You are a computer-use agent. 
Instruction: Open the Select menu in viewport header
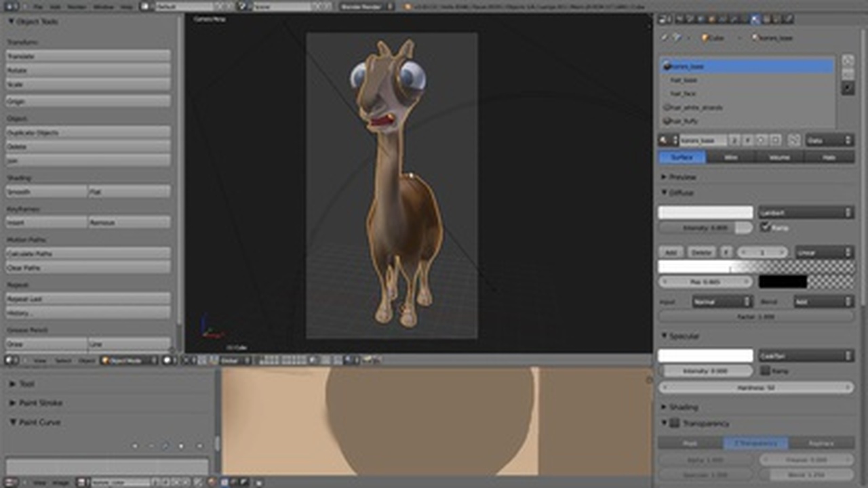pyautogui.click(x=62, y=361)
